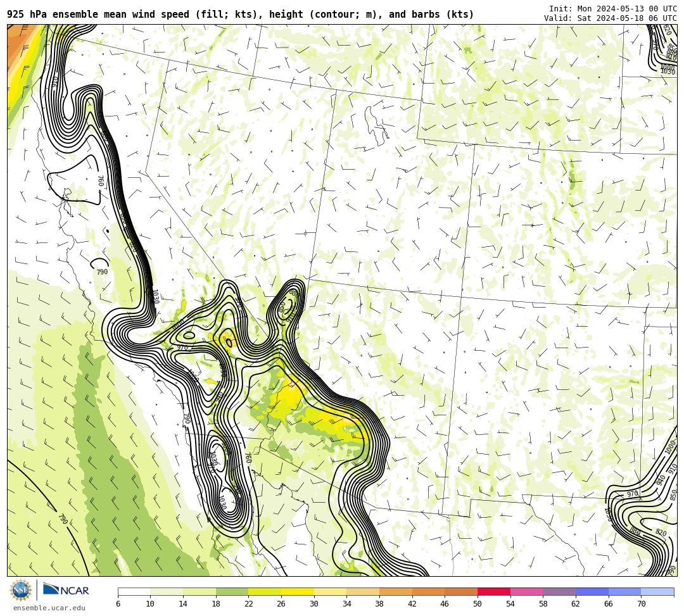Pick the pink 54–58 kts colorbar segment
Screen dimensions: 684x616
point(526,591)
